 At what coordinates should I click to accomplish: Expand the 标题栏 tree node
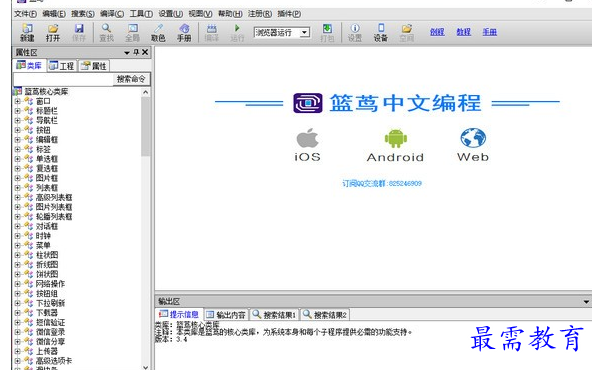coord(17,111)
